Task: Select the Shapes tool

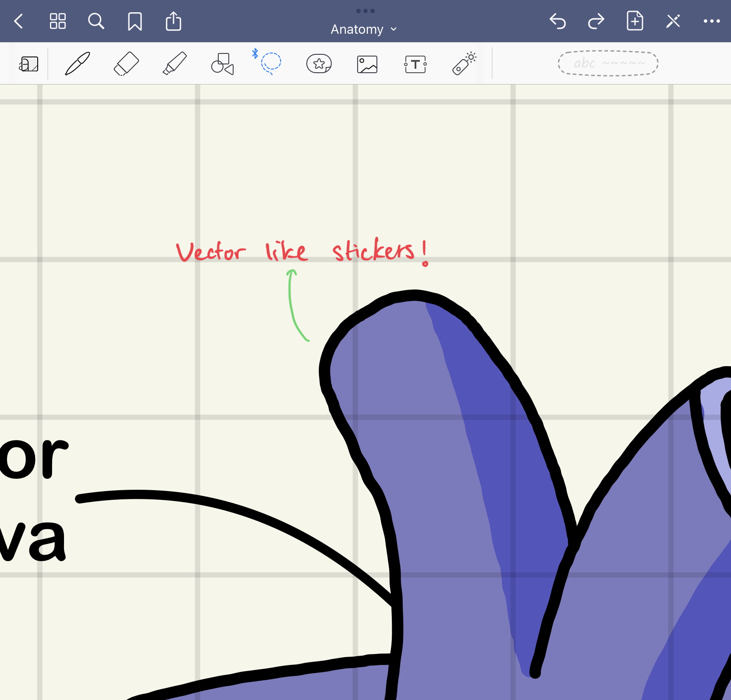Action: [223, 64]
